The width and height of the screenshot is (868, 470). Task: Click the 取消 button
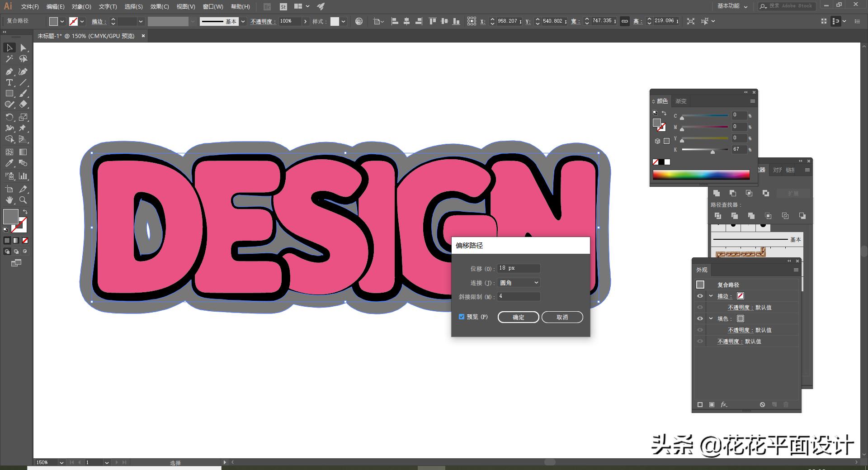(x=562, y=317)
